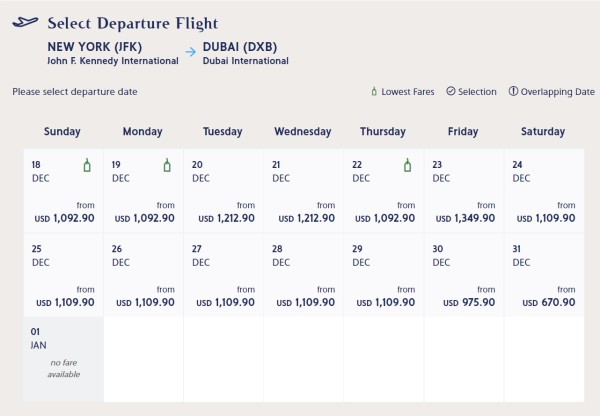Click the airplane logo icon
Screen dimensions: 600x416
pyautogui.click(x=26, y=22)
